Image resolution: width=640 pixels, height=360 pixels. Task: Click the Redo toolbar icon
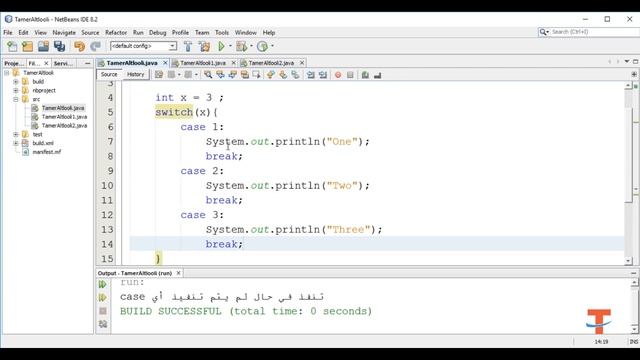[95, 46]
